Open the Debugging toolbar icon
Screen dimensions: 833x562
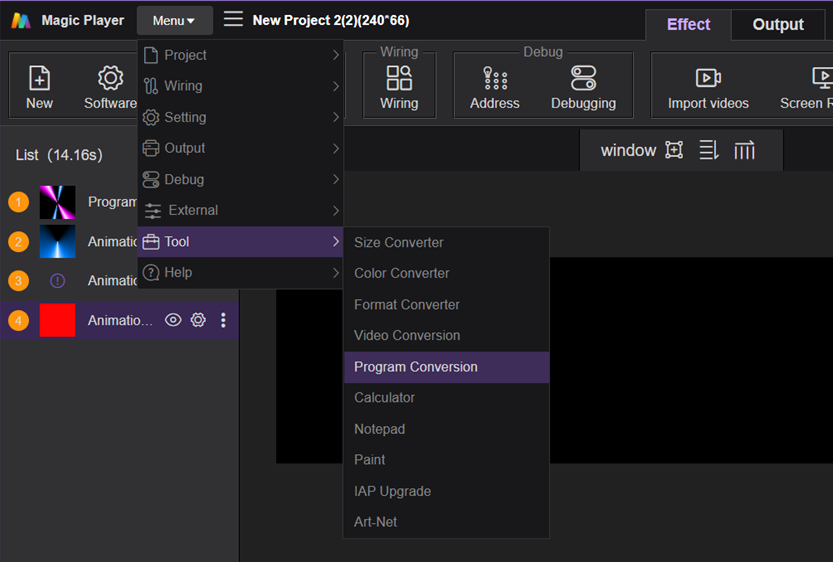pyautogui.click(x=583, y=78)
